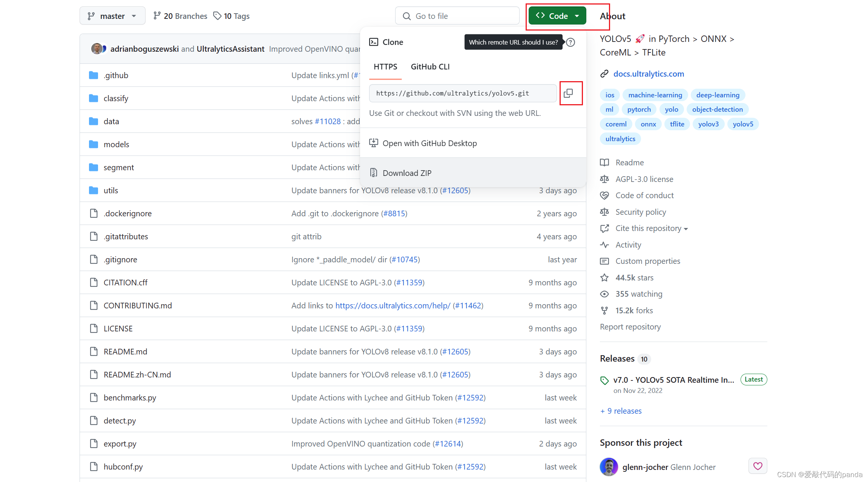
Task: Open the detect.py file
Action: click(x=120, y=421)
